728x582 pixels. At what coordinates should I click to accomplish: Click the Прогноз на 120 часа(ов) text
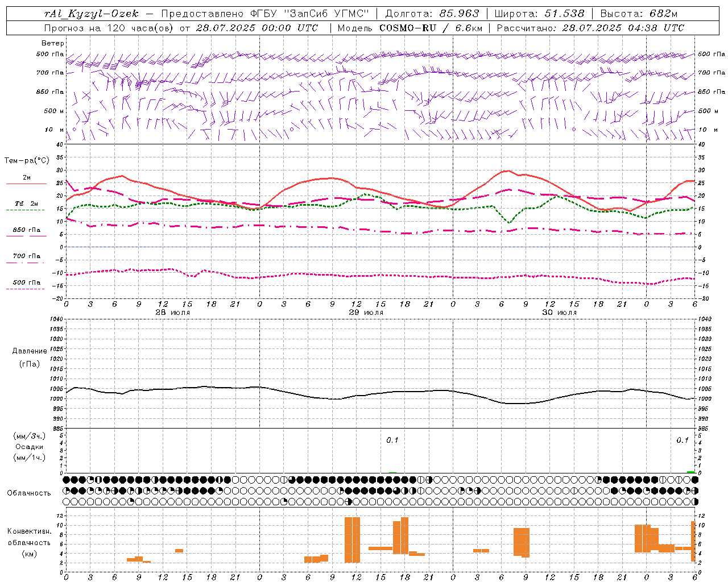point(110,28)
